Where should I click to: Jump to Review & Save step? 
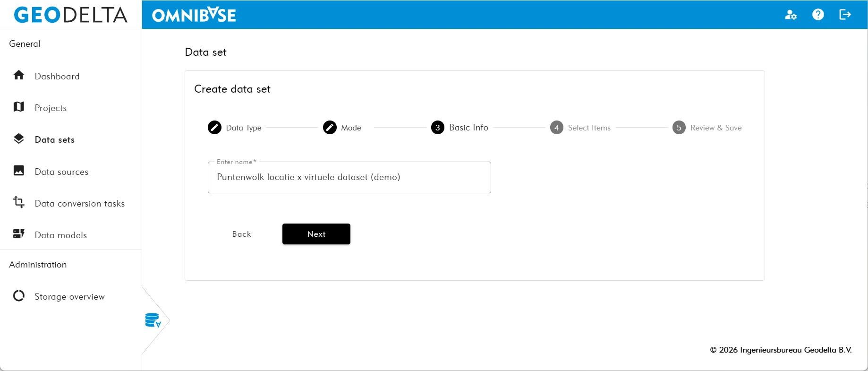coord(707,128)
